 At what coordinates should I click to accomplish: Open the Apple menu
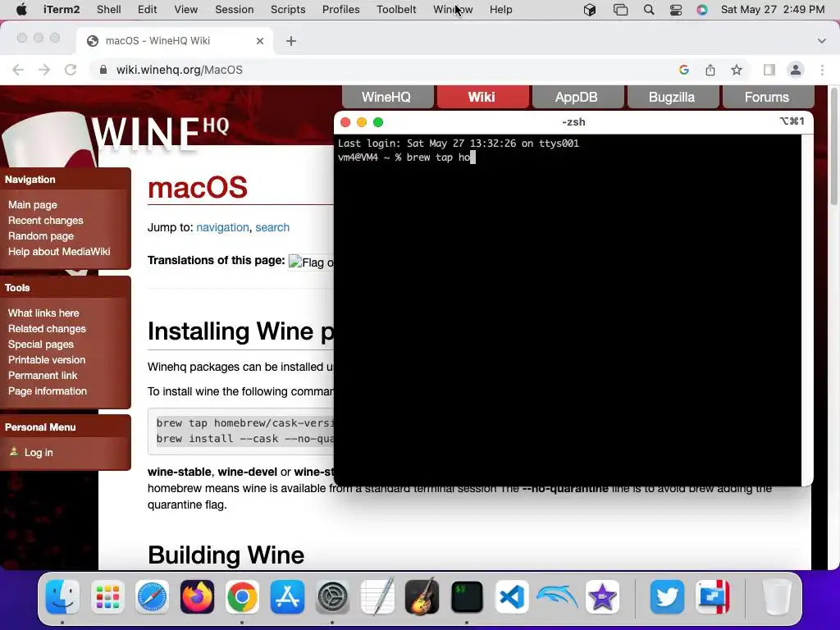(21, 10)
